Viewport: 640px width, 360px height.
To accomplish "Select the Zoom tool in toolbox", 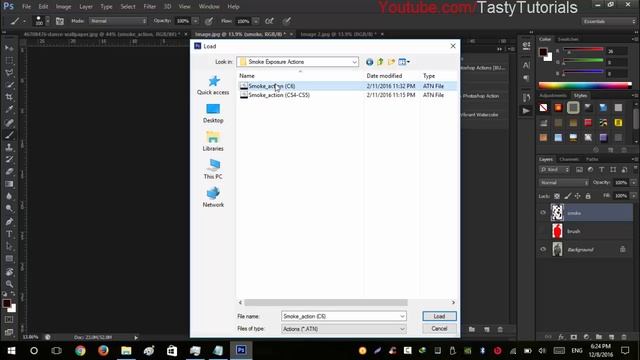I will pyautogui.click(x=9, y=284).
